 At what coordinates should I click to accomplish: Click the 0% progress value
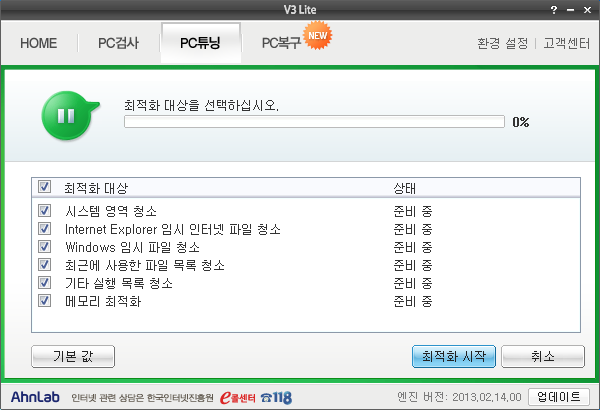[x=521, y=122]
